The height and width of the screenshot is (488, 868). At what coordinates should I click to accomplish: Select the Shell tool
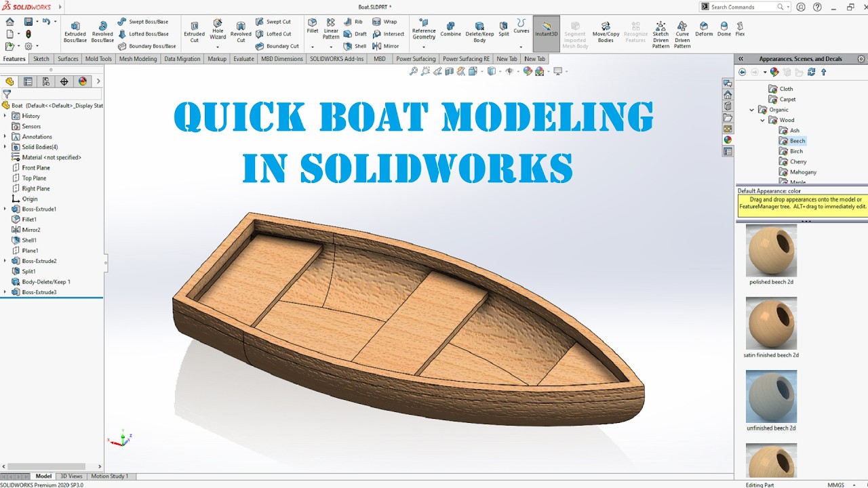[355, 46]
